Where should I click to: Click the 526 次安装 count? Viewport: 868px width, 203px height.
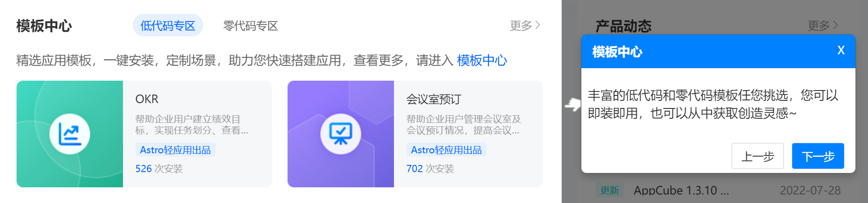[x=159, y=168]
